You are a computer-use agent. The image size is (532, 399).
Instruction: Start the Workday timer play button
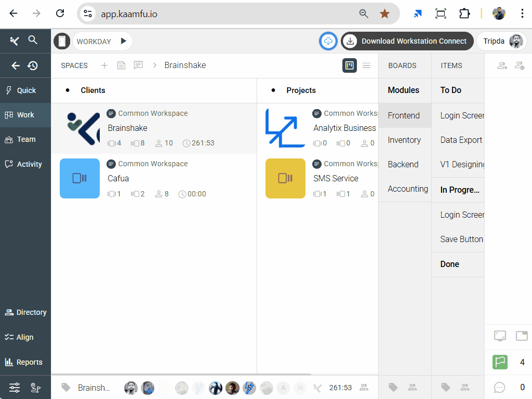pos(123,41)
